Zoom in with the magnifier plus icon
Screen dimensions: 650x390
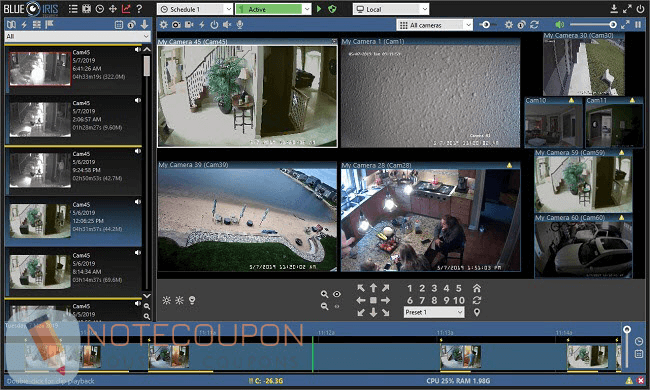324,294
